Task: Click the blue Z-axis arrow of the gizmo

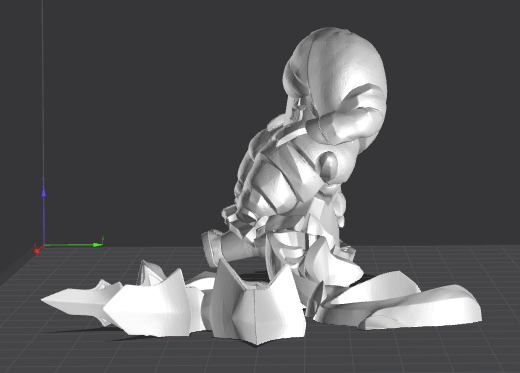Action: (x=43, y=192)
